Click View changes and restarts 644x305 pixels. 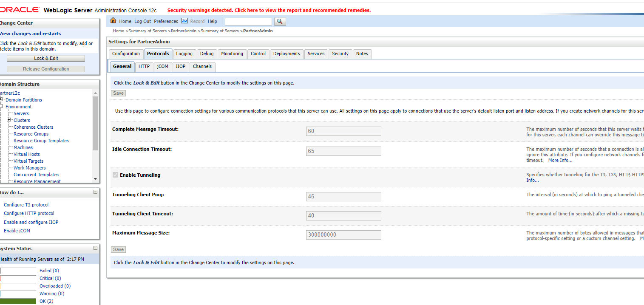(x=30, y=34)
